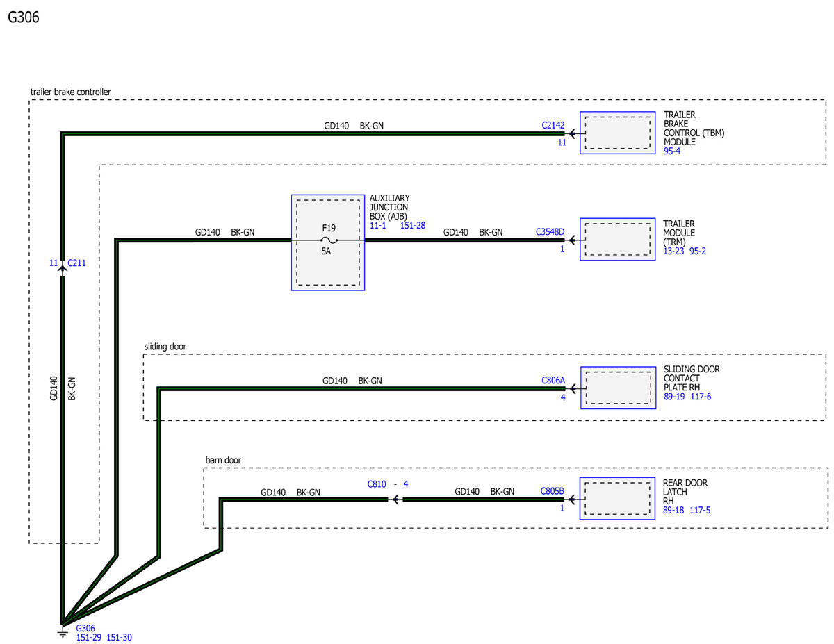
Task: Open page reference 89-18
Action: pyautogui.click(x=674, y=510)
